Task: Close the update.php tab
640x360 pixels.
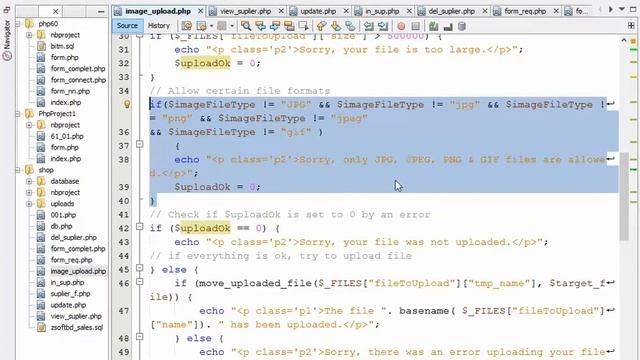Action: click(x=346, y=11)
